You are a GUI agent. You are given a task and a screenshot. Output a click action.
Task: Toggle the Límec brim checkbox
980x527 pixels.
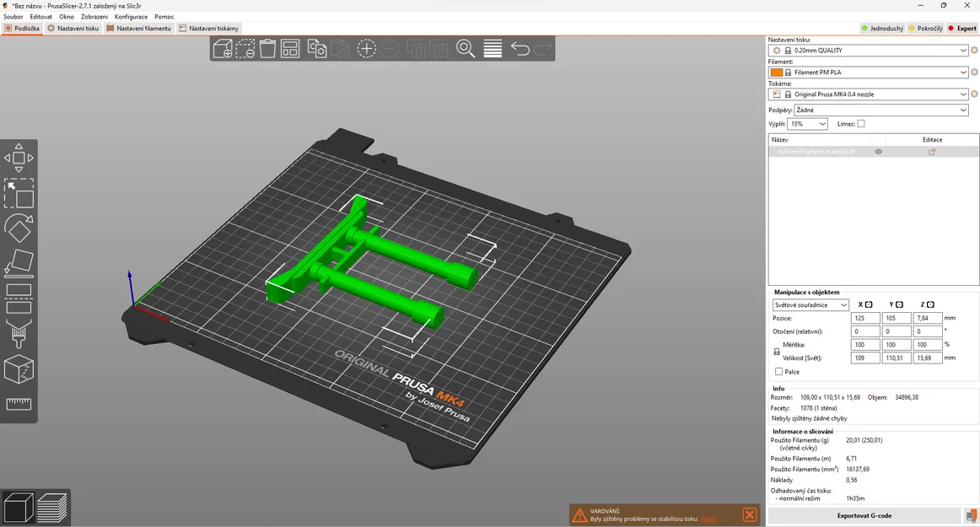click(x=860, y=124)
